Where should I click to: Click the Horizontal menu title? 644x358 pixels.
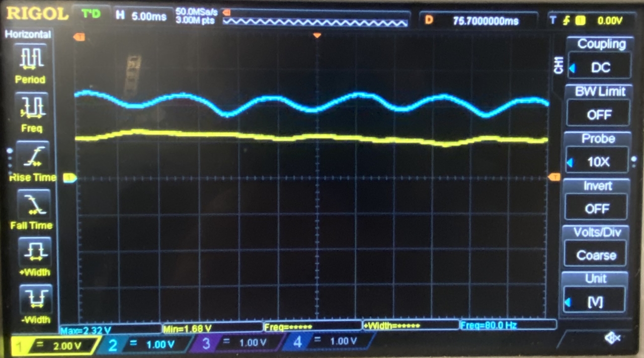tap(28, 34)
